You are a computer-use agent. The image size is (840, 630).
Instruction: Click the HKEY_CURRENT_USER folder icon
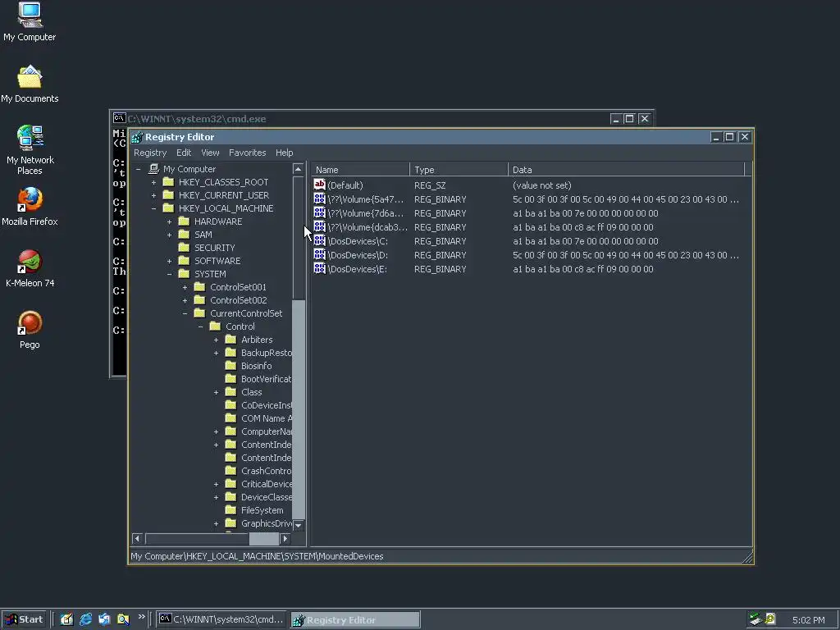pyautogui.click(x=168, y=195)
